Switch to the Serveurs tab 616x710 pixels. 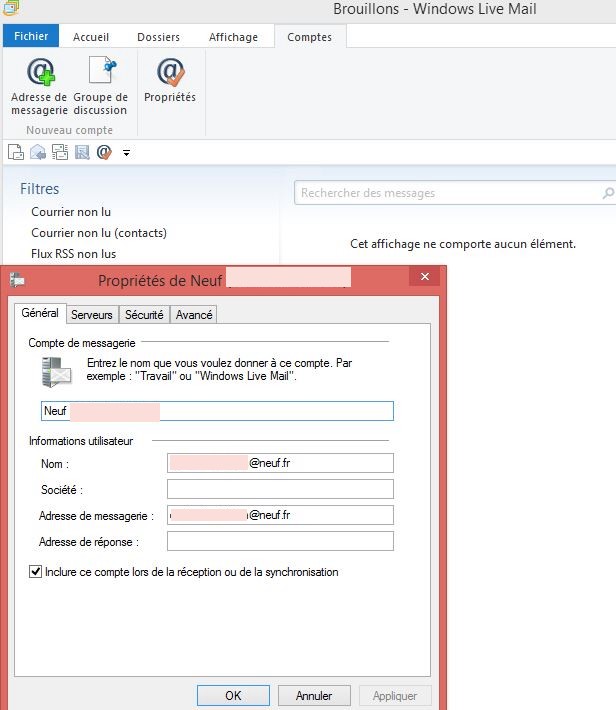point(92,315)
